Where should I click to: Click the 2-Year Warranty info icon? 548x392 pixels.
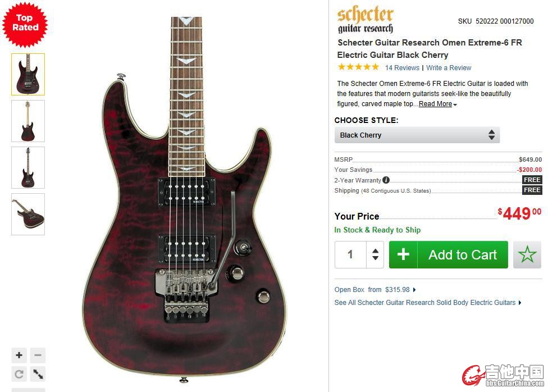(386, 180)
